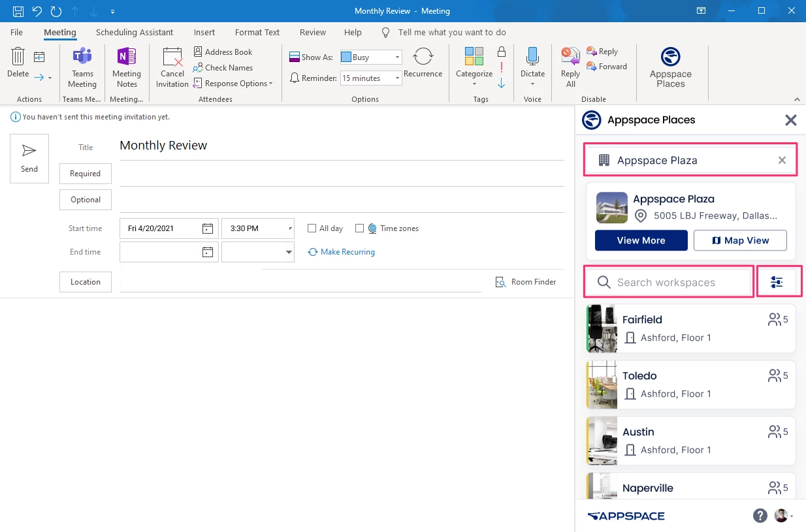Enable the All day checkbox
The width and height of the screenshot is (806, 532).
click(x=312, y=228)
